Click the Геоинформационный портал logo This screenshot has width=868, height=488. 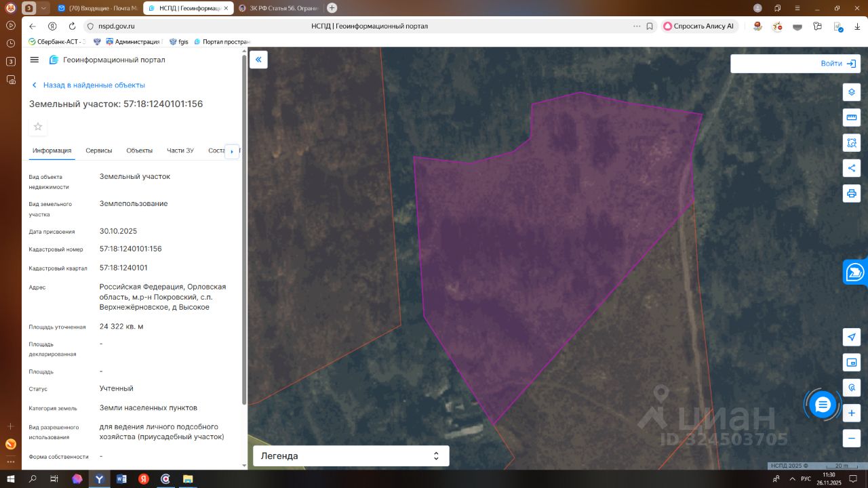pos(107,60)
